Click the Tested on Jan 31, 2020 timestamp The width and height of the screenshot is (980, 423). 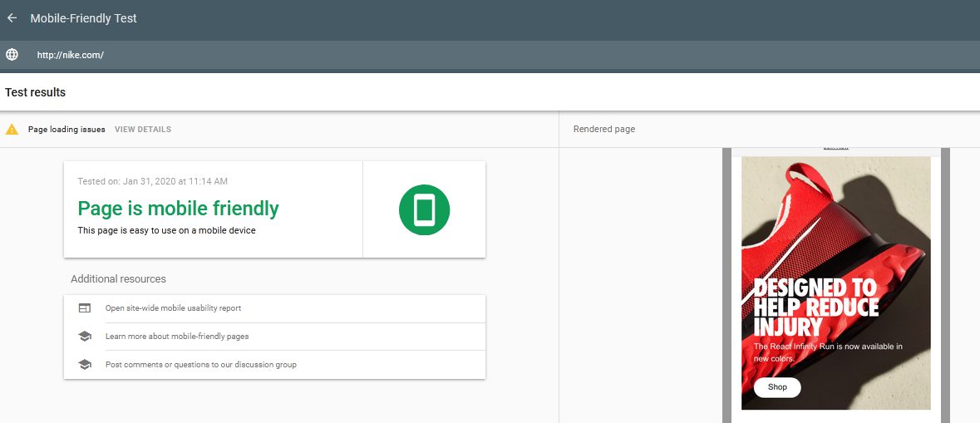pyautogui.click(x=152, y=181)
